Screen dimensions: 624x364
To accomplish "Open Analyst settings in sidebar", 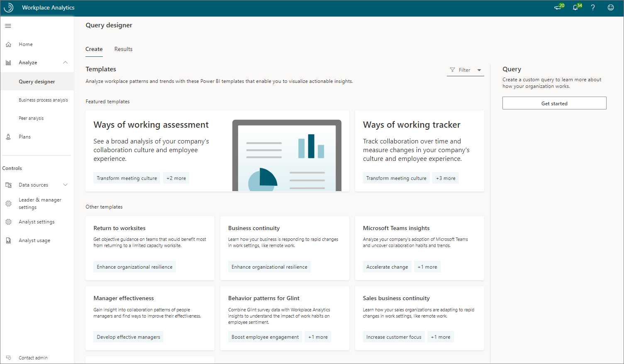I will click(37, 222).
